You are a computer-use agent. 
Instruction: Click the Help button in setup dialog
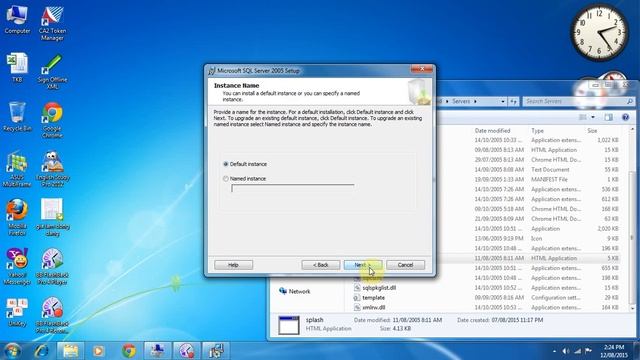[233, 265]
